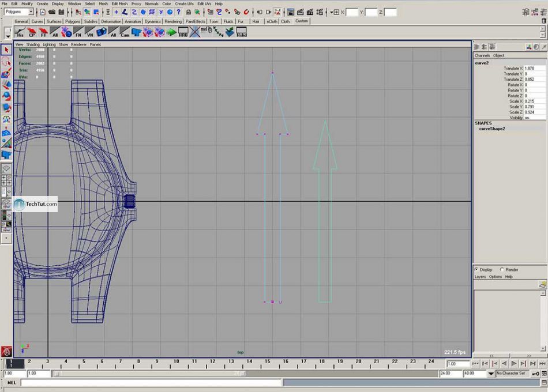Switch to the Custom shelf tab
Viewport: 548px width, 392px height.
click(301, 21)
